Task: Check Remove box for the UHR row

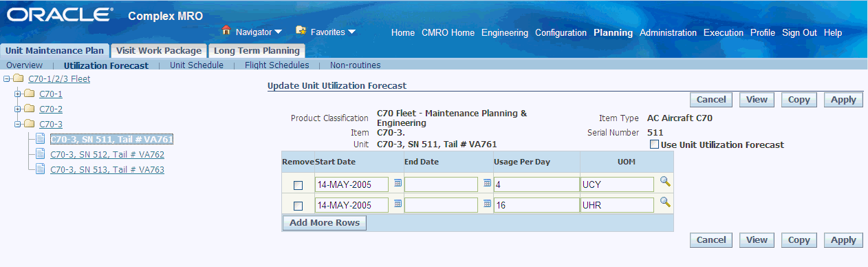Action: (x=298, y=206)
